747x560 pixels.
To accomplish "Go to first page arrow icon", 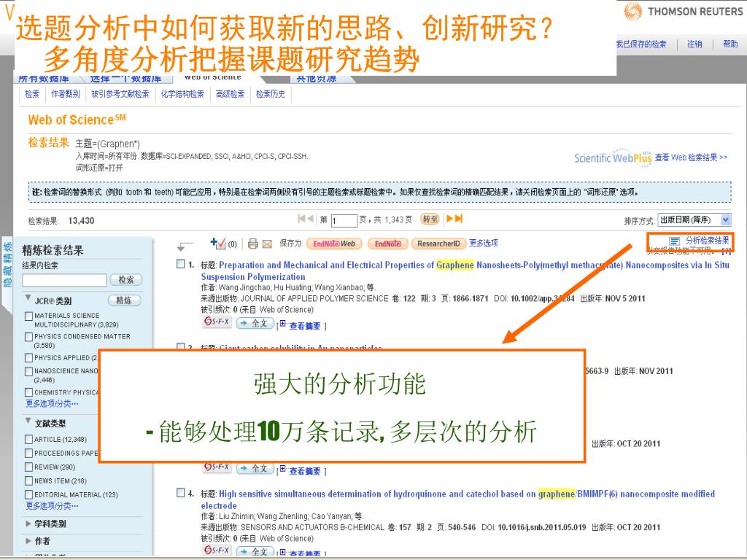I will click(x=301, y=219).
